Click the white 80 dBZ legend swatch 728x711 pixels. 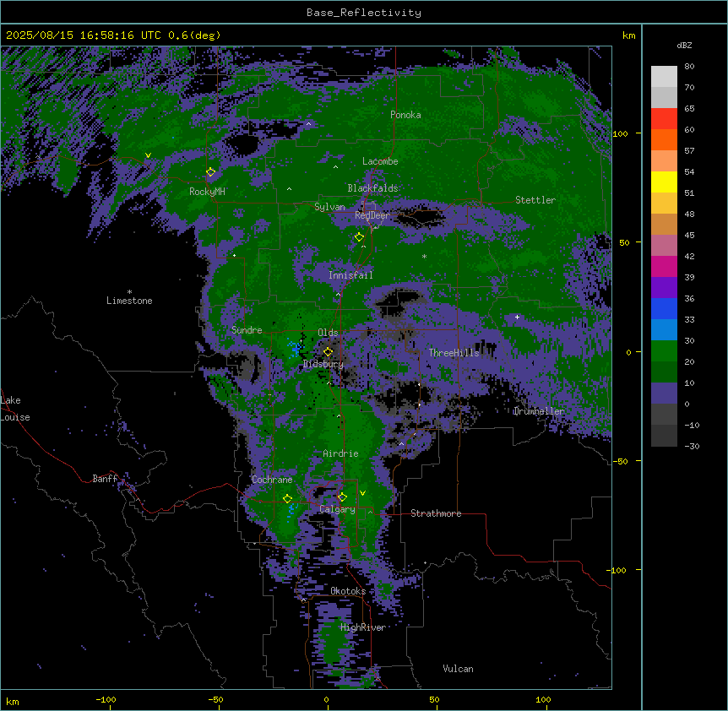[664, 77]
